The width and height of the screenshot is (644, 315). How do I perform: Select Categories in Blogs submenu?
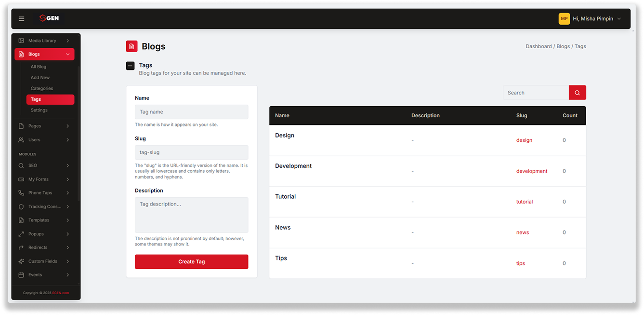coord(42,88)
